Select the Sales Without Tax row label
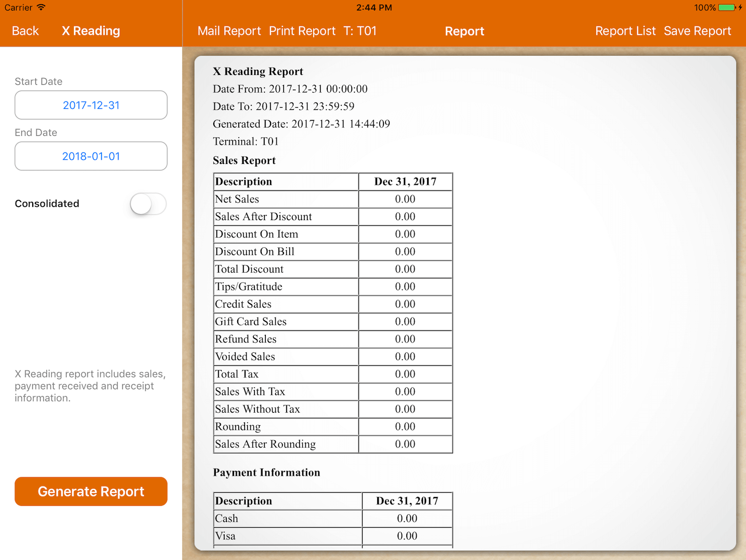The image size is (746, 560). click(258, 409)
